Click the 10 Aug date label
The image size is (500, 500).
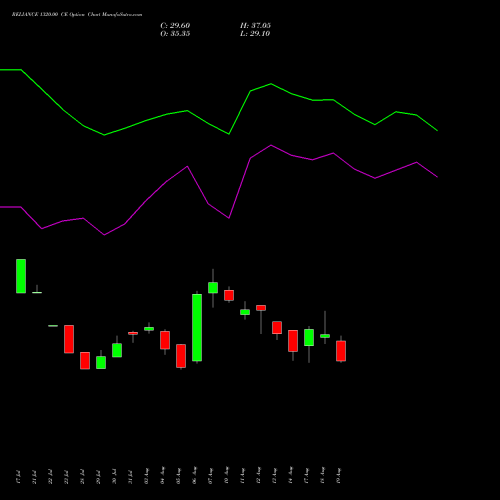pyautogui.click(x=226, y=476)
